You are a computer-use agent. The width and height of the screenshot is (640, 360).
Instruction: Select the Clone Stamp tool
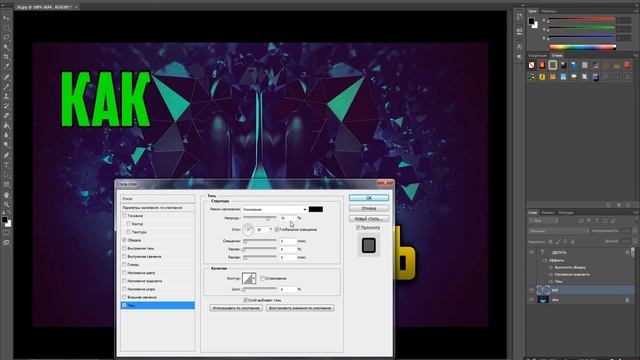point(6,96)
